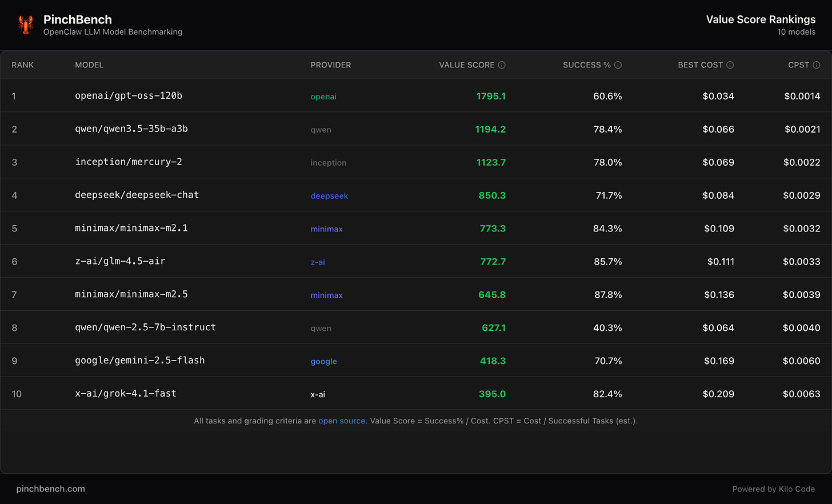
Task: Click value score 850.3
Action: pos(492,196)
